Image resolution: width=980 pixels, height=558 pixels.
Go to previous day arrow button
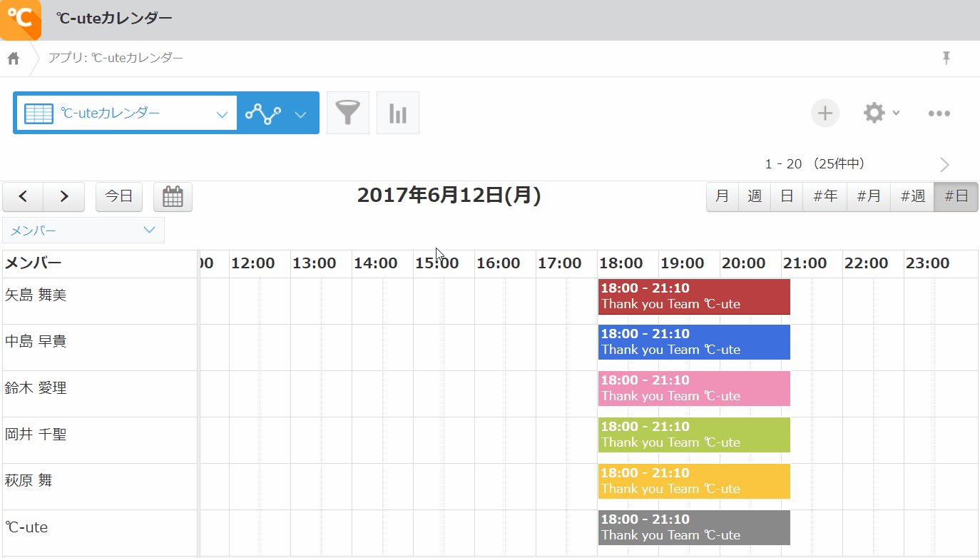[x=23, y=197]
